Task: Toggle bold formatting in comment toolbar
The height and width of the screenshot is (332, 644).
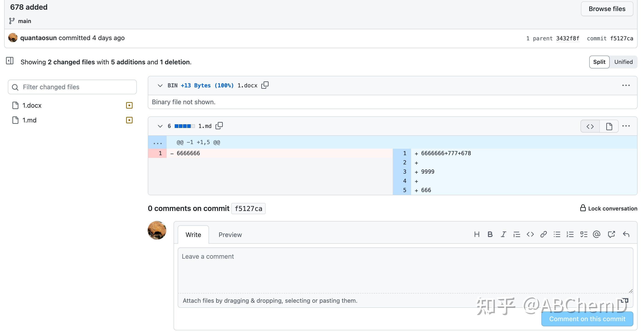Action: [490, 234]
